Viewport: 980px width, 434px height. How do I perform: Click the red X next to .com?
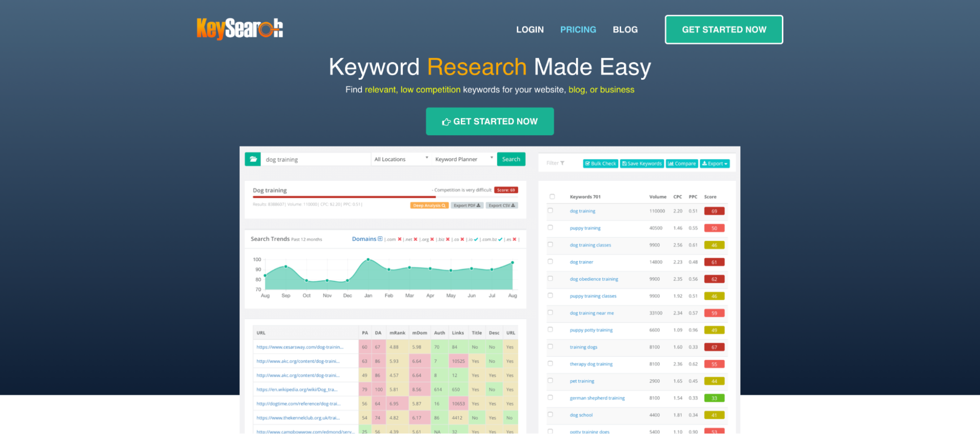point(400,240)
